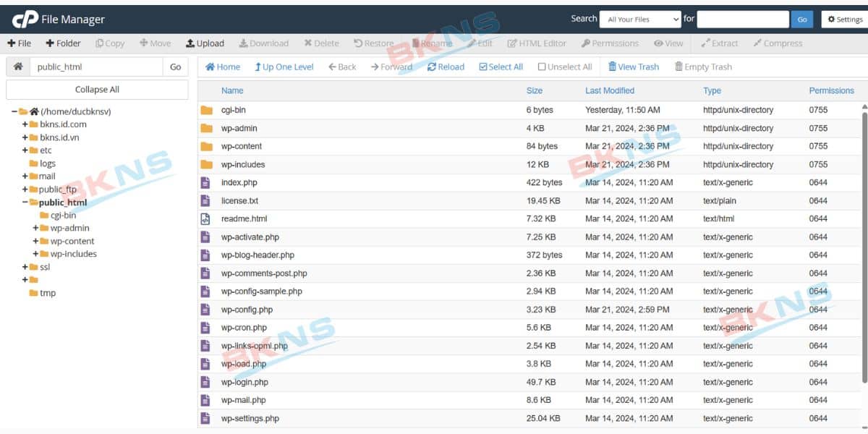Click the wp-admin folder icon in file list

click(x=206, y=128)
